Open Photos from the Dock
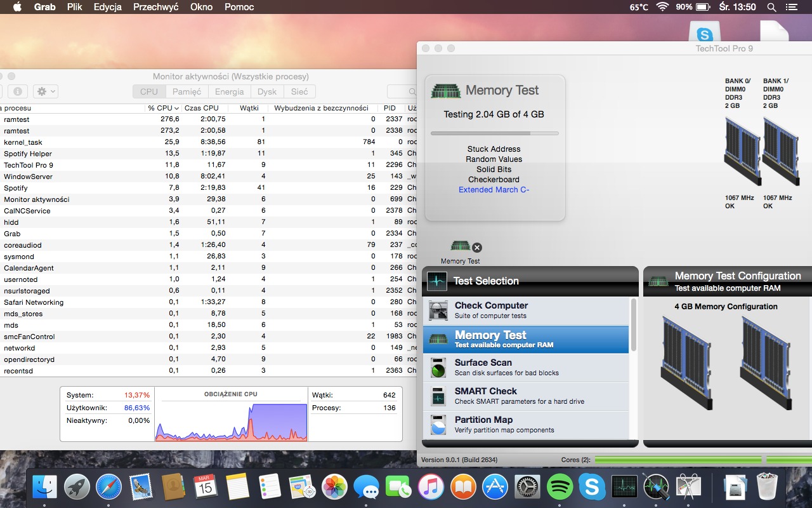 pos(334,487)
